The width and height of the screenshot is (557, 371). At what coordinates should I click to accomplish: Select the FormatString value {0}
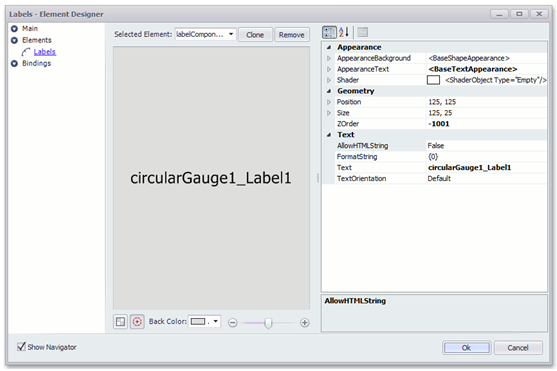[x=433, y=157]
